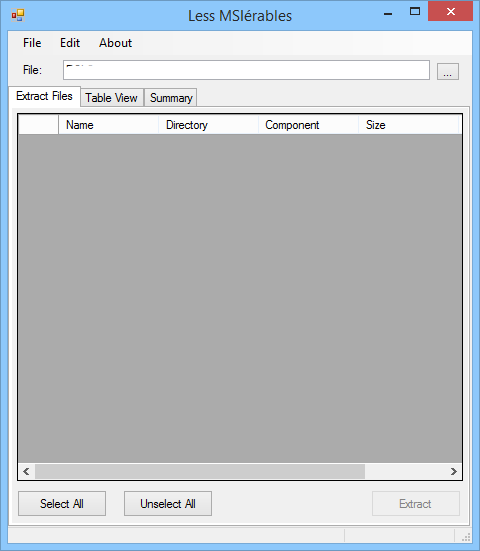Click the resize grip in status bar corner
Screen dimensions: 480x551
(x=466, y=537)
